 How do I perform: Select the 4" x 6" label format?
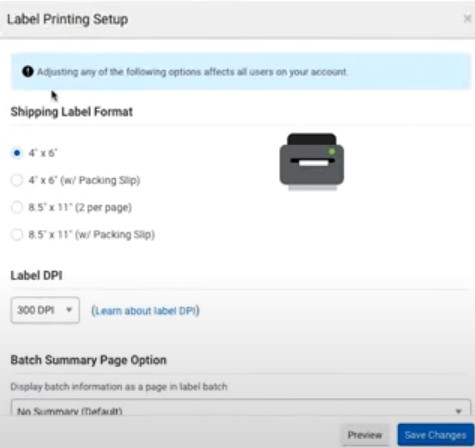(x=16, y=153)
